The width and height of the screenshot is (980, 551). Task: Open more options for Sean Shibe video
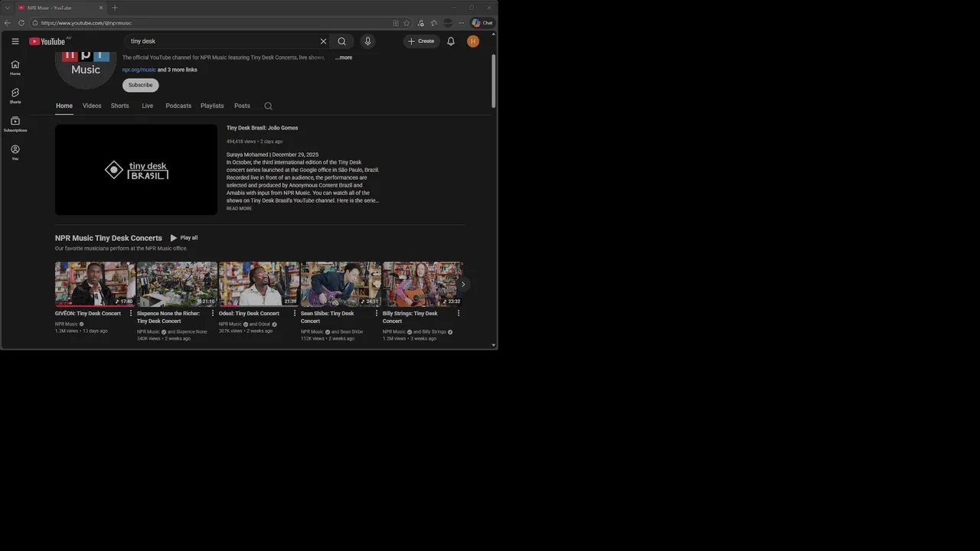377,313
